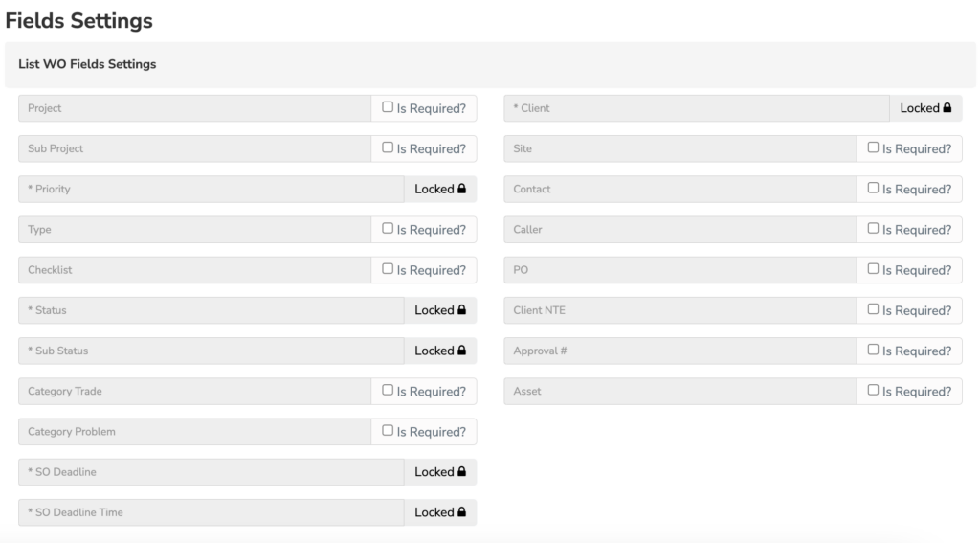Image resolution: width=980 pixels, height=543 pixels.
Task: Tick the PO required checkbox
Action: (x=873, y=269)
